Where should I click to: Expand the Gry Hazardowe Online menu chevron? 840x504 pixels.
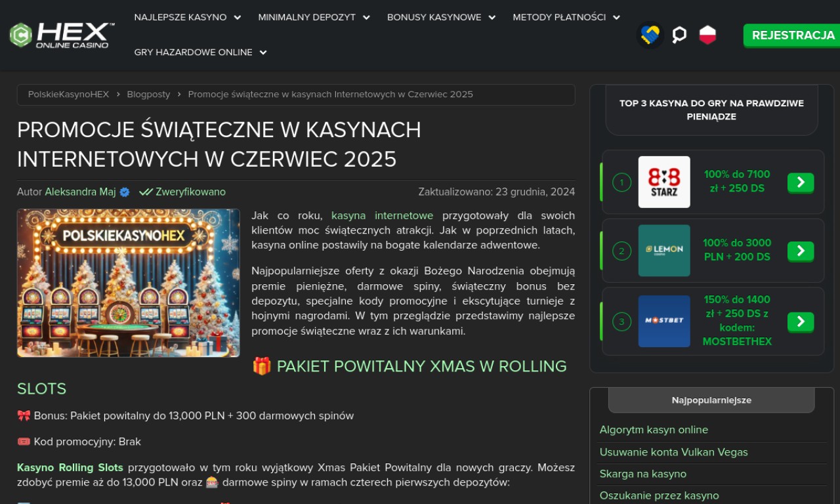pos(263,52)
